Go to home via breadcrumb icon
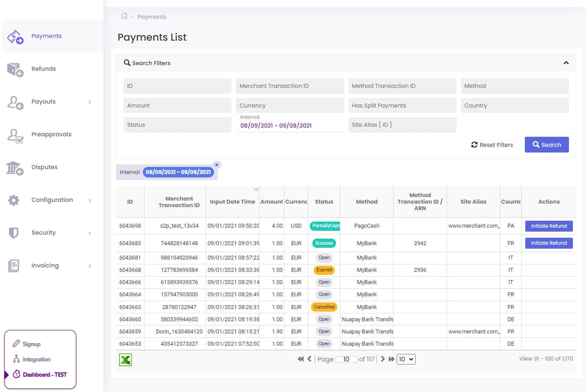588x392 pixels. point(124,16)
